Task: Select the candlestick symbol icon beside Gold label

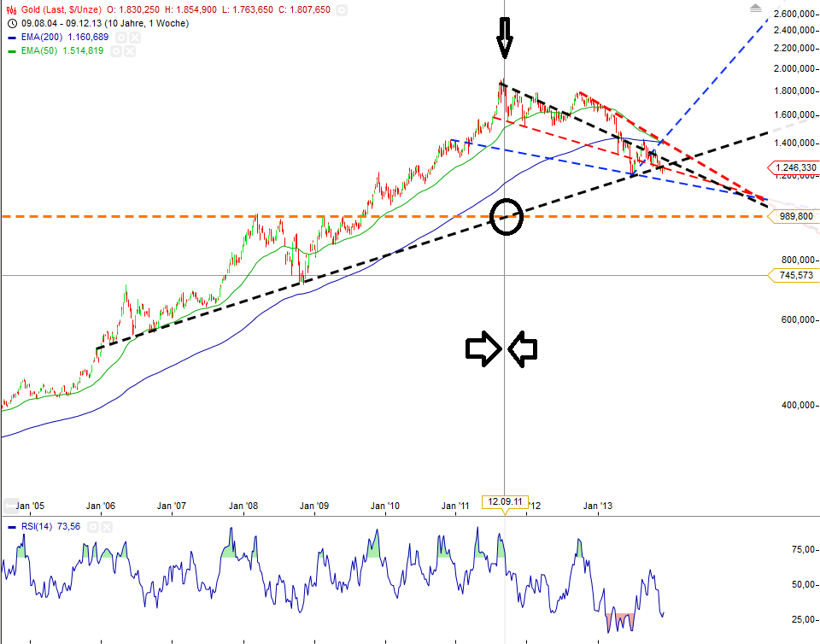Action: (x=10, y=9)
